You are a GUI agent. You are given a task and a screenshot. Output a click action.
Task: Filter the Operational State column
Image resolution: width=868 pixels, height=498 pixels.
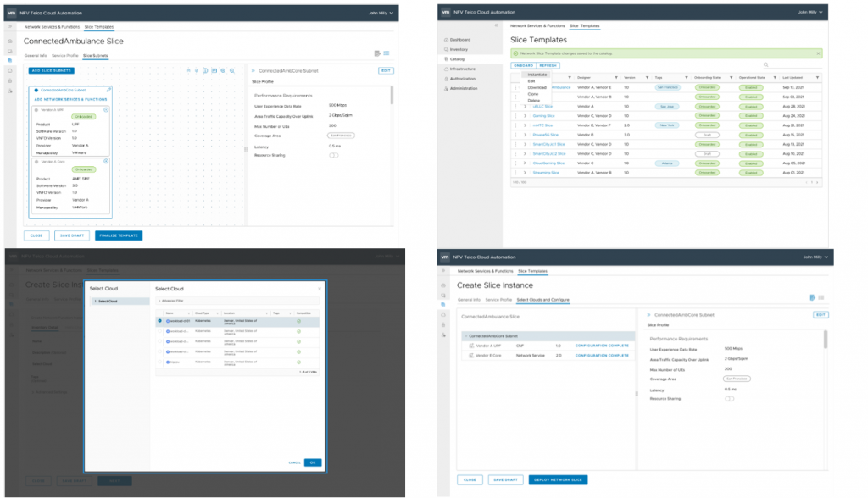pos(775,77)
